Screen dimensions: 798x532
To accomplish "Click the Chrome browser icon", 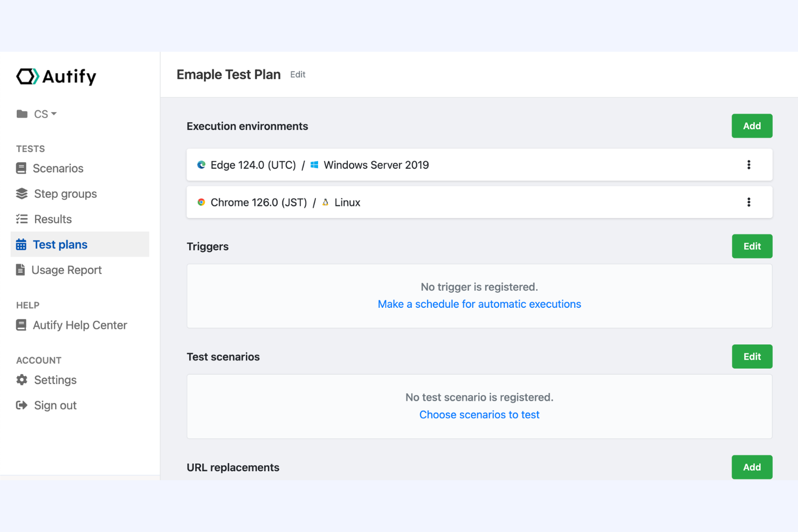I will [201, 202].
